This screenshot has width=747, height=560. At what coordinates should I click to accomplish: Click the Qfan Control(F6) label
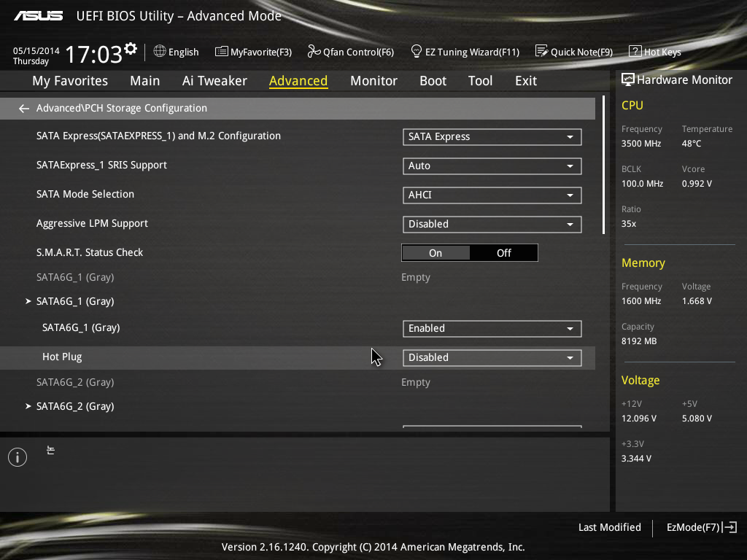(358, 52)
